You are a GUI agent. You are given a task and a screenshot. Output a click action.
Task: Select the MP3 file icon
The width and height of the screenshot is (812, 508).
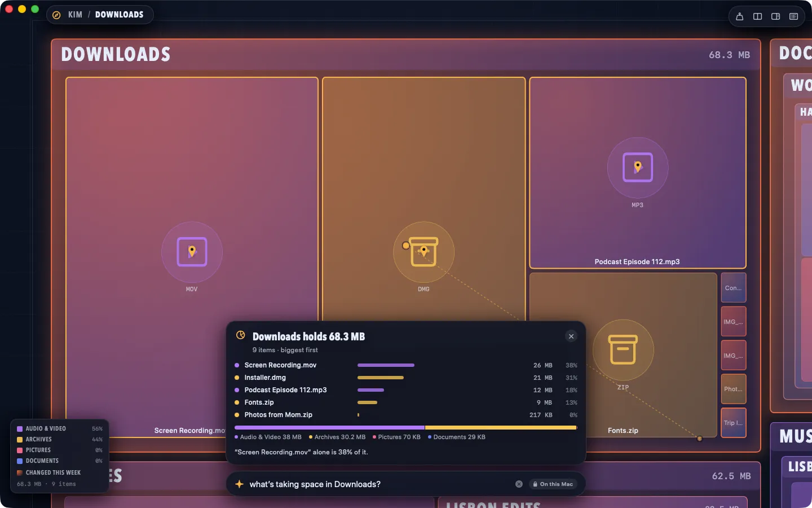coord(638,168)
